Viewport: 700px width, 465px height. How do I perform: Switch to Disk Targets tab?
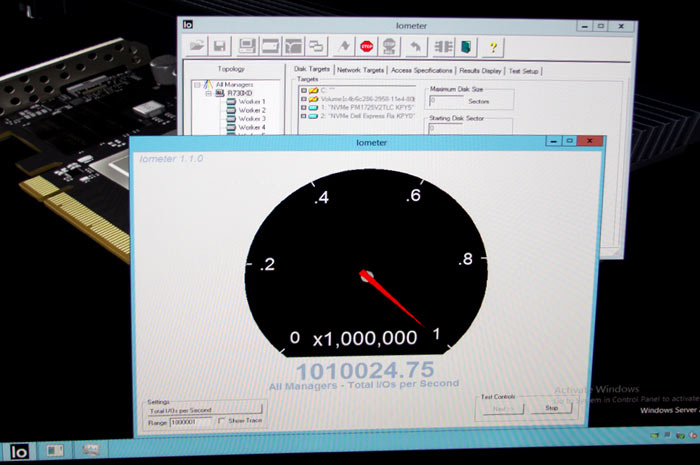(x=312, y=69)
